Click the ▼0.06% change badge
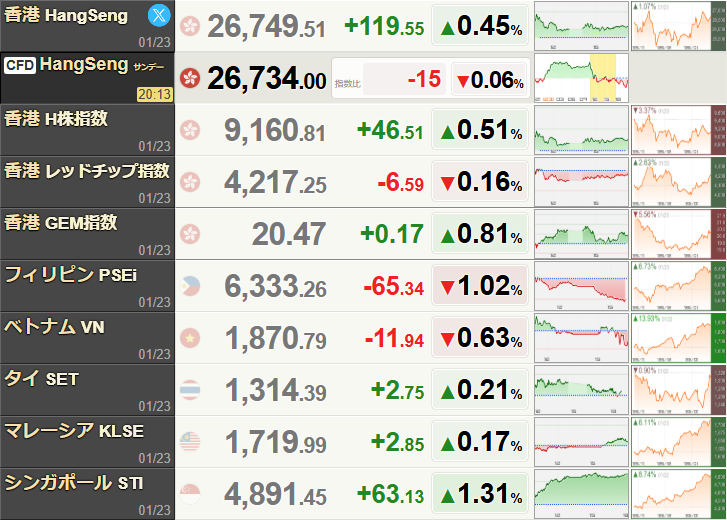The height and width of the screenshot is (520, 727). 489,80
